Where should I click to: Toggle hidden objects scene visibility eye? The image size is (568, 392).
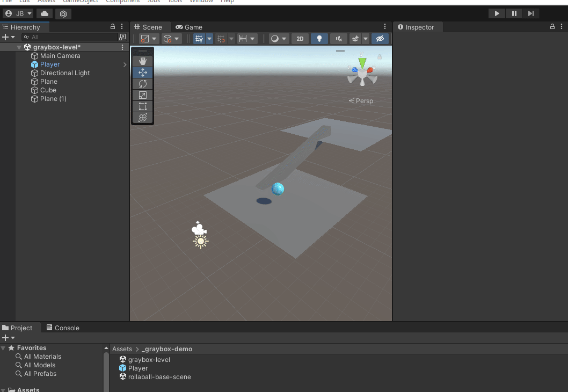[380, 39]
